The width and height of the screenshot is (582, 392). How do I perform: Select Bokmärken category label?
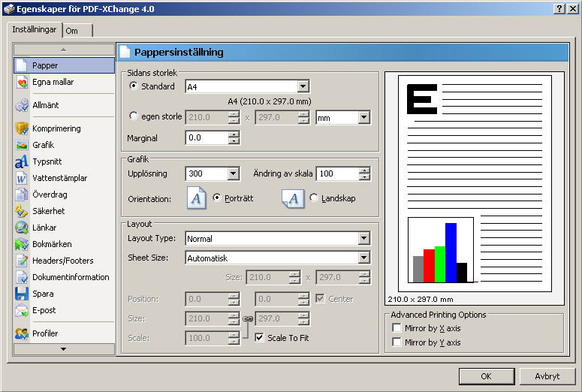pyautogui.click(x=52, y=244)
